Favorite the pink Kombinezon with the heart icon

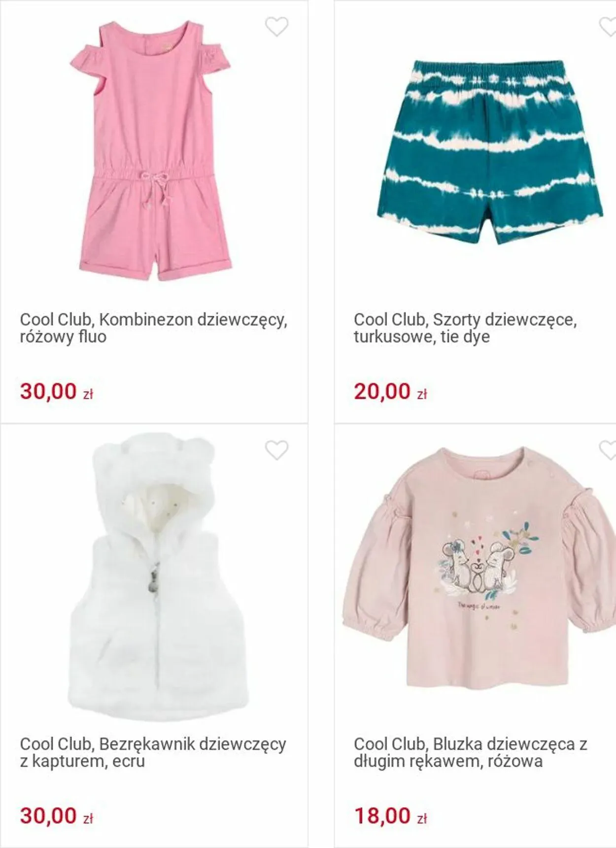click(x=276, y=27)
